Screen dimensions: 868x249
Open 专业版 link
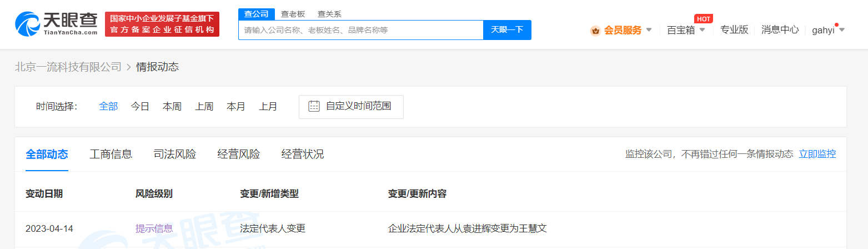(x=734, y=30)
